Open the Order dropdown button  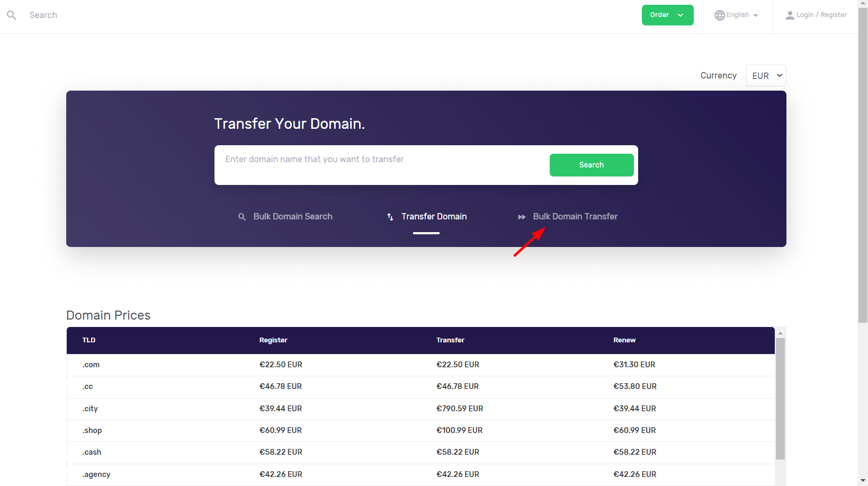point(667,15)
